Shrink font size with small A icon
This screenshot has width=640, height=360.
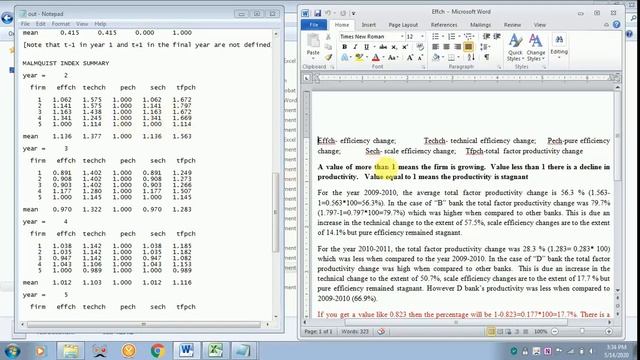coord(420,58)
